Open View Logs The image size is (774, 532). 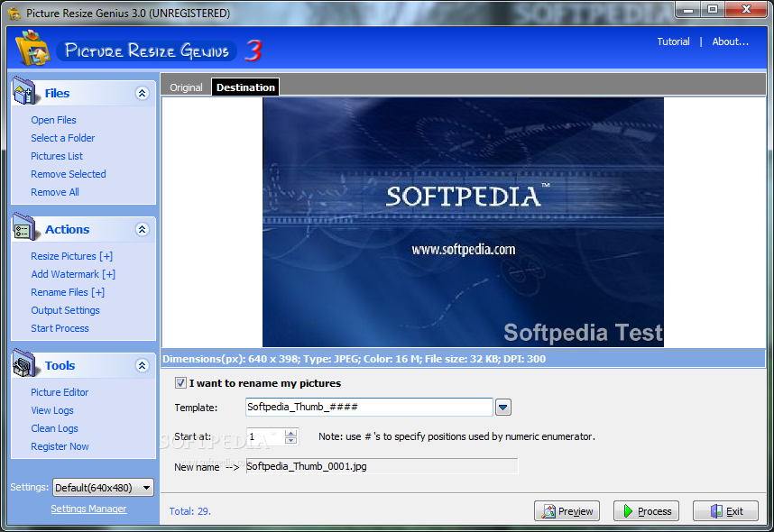click(x=51, y=410)
